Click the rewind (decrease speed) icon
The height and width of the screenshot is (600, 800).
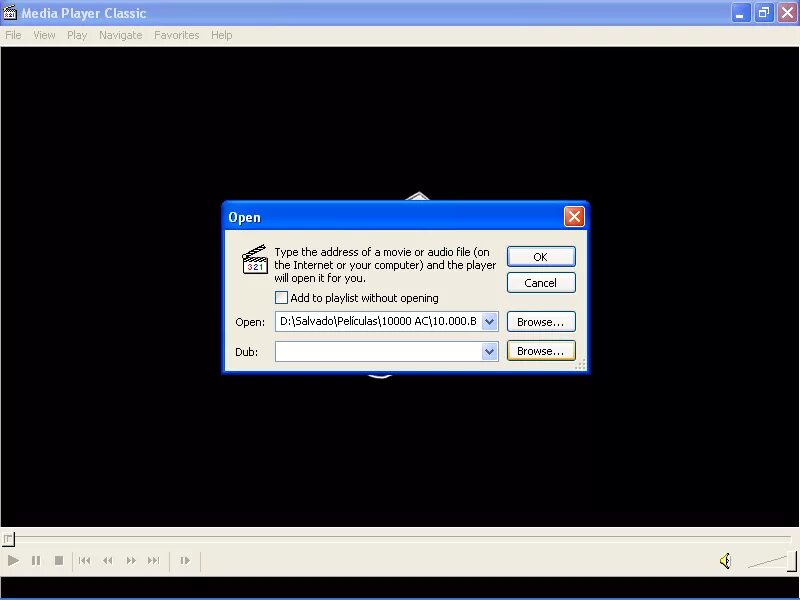click(108, 561)
